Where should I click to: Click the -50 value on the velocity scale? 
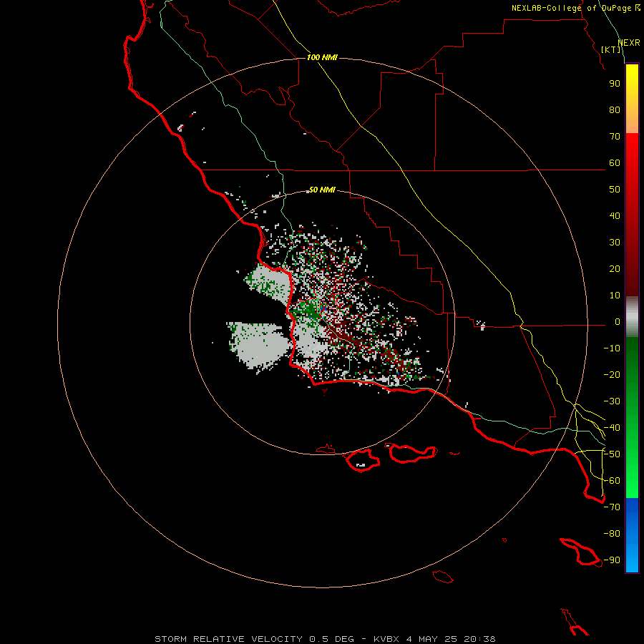(x=612, y=454)
